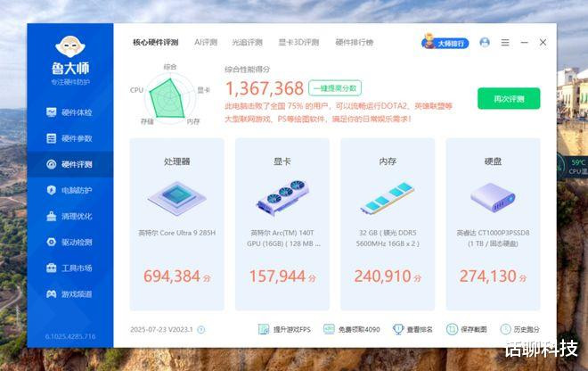Click the green 再次评测 button
The height and width of the screenshot is (371, 588).
pyautogui.click(x=509, y=99)
